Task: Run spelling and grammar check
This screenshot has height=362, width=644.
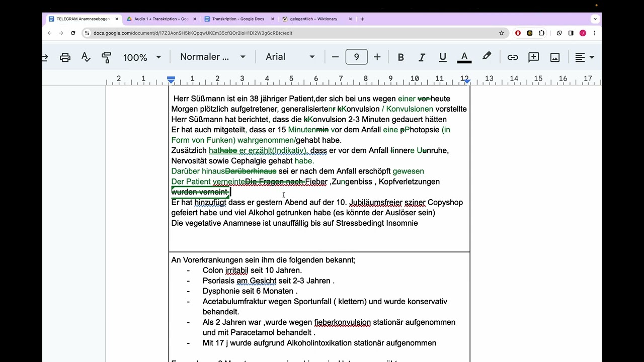Action: pyautogui.click(x=86, y=57)
